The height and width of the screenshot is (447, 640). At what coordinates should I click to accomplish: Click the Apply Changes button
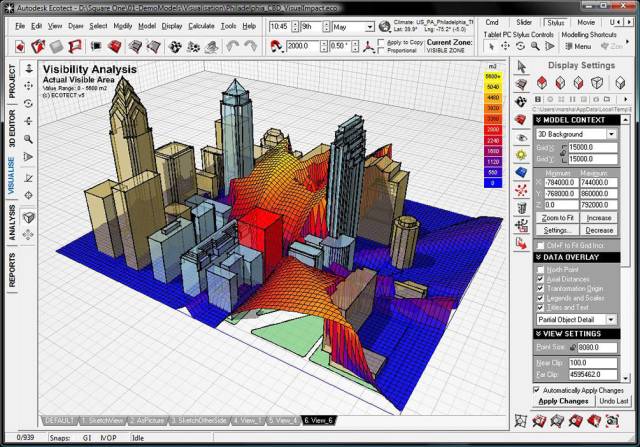coord(563,401)
